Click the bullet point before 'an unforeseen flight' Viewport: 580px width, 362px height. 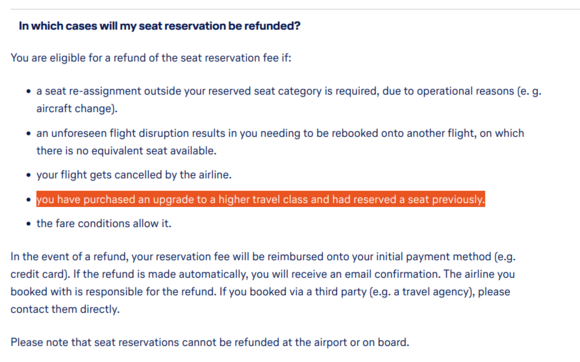pos(28,133)
